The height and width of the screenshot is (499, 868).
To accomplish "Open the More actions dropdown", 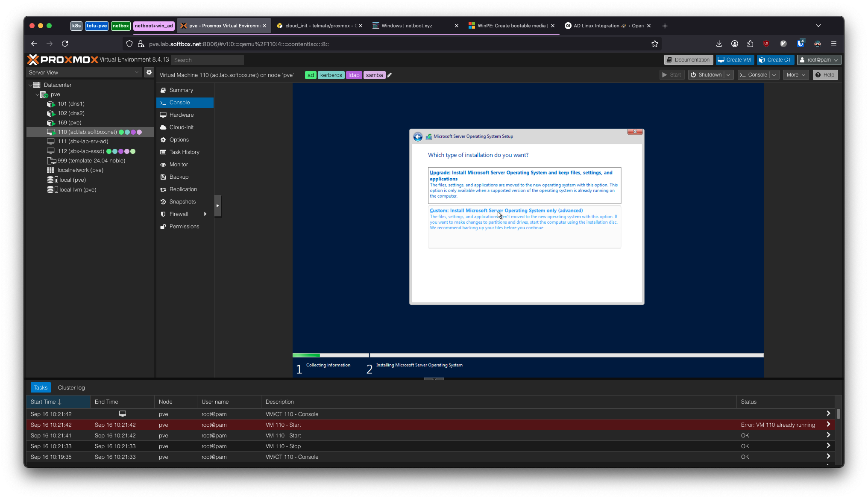I will pyautogui.click(x=795, y=74).
